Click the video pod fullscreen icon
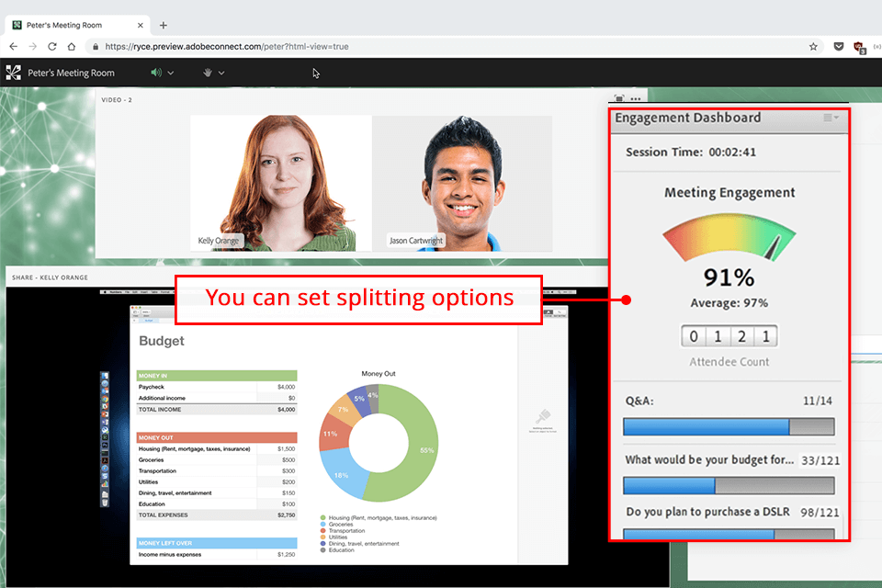 pos(618,98)
